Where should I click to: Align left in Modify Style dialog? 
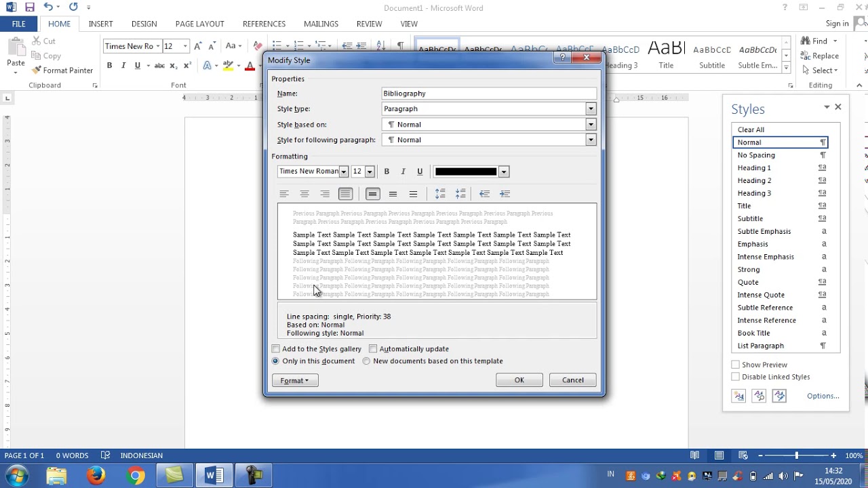tap(284, 194)
